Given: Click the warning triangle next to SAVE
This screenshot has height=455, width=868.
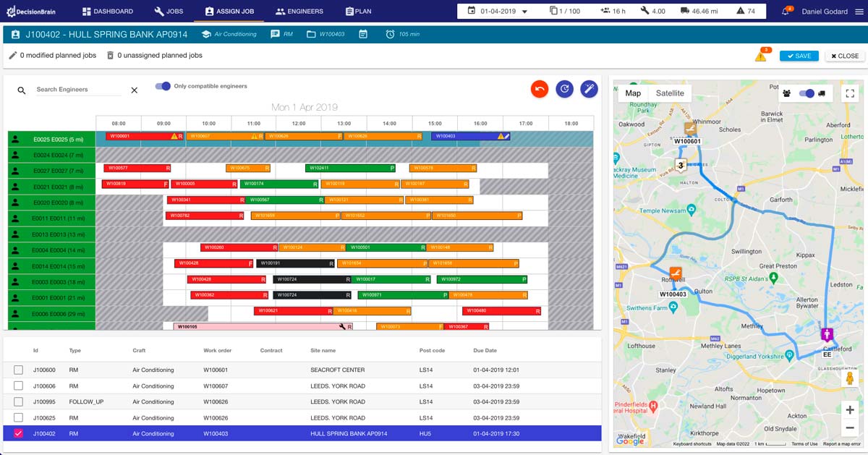Looking at the screenshot, I should tap(761, 56).
